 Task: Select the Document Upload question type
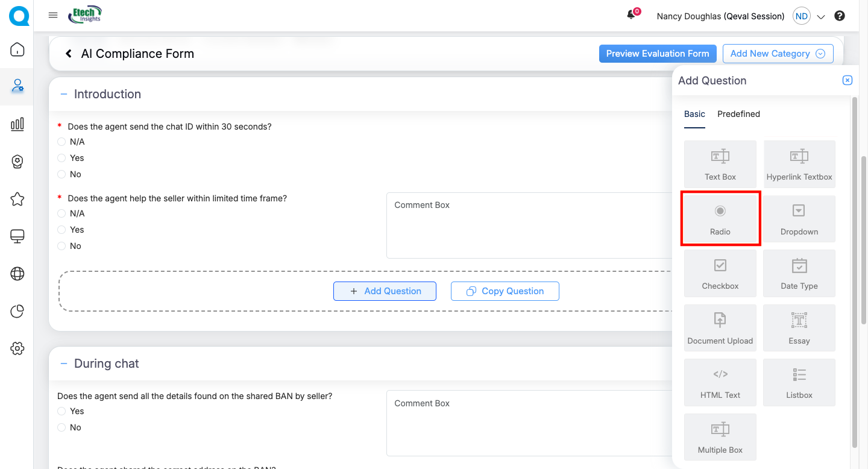point(720,328)
